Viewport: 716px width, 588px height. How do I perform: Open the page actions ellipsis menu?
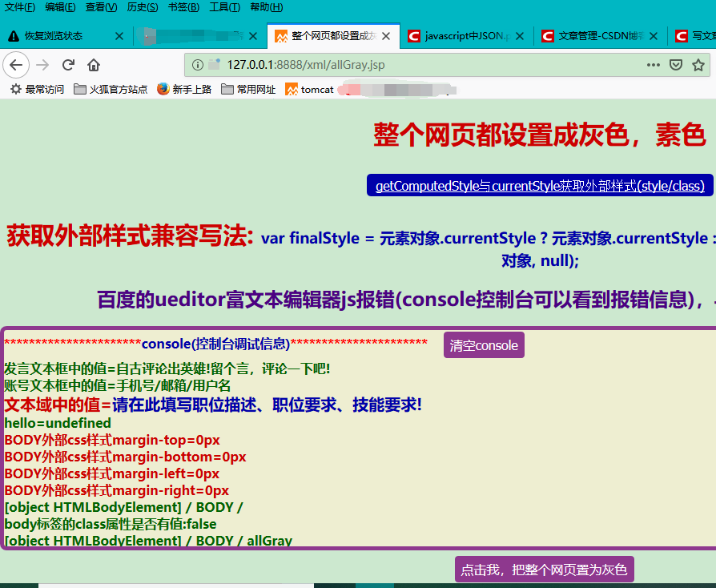click(x=653, y=66)
